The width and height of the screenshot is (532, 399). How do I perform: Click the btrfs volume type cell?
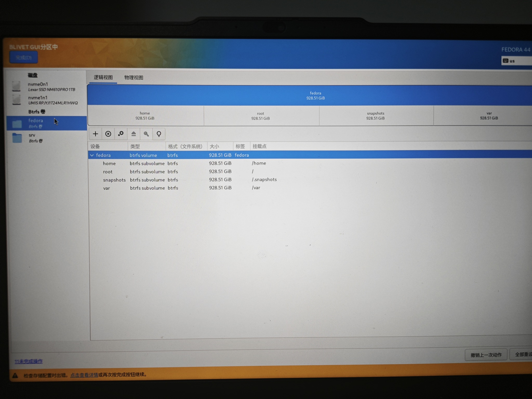click(x=143, y=155)
